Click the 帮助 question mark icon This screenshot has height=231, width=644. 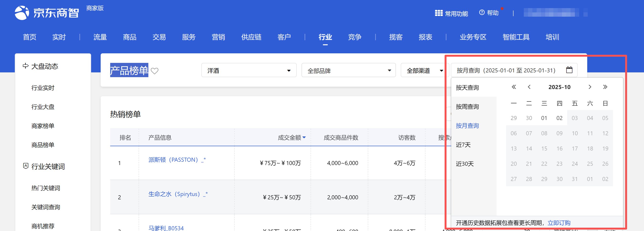coord(482,12)
